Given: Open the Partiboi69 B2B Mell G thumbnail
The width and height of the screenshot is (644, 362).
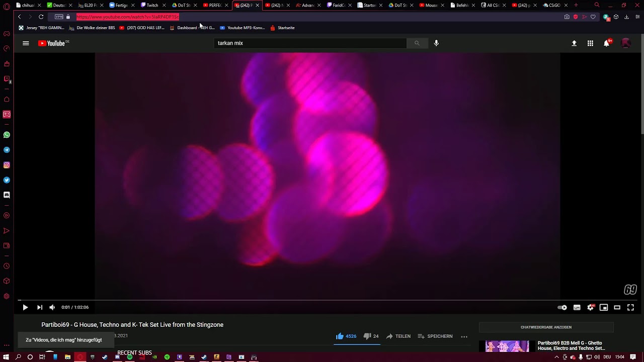Looking at the screenshot, I should tap(507, 346).
